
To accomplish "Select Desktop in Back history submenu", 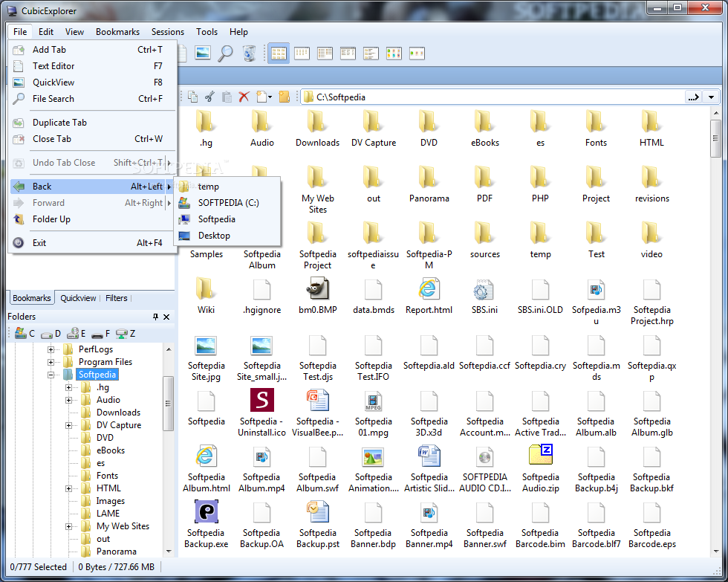I will (x=227, y=236).
